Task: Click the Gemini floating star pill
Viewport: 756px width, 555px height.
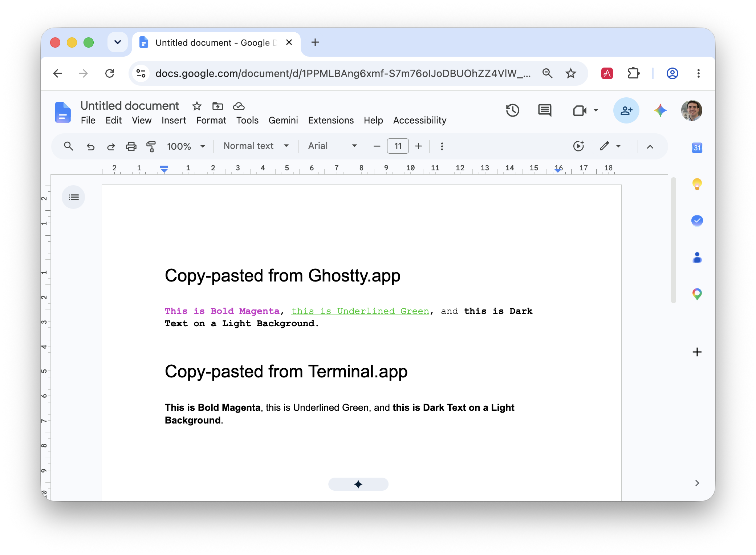Action: [x=358, y=484]
